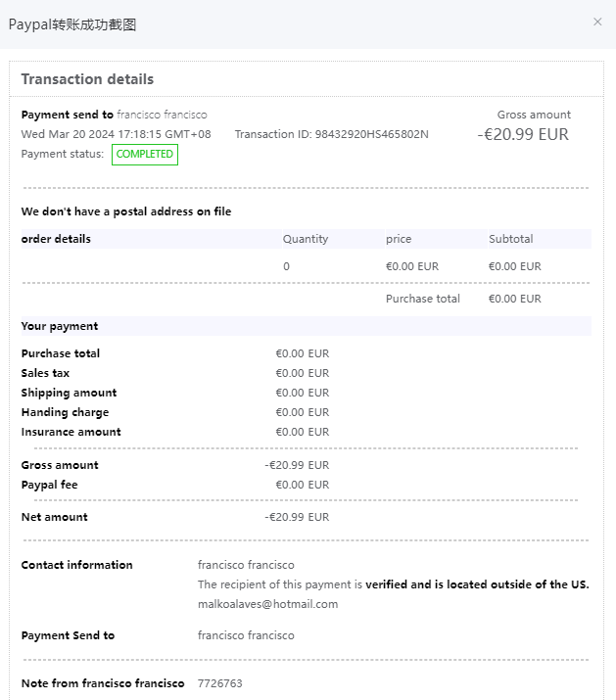Screen dimensions: 616x700
Task: Click the Insurance amount label
Action: tap(71, 432)
